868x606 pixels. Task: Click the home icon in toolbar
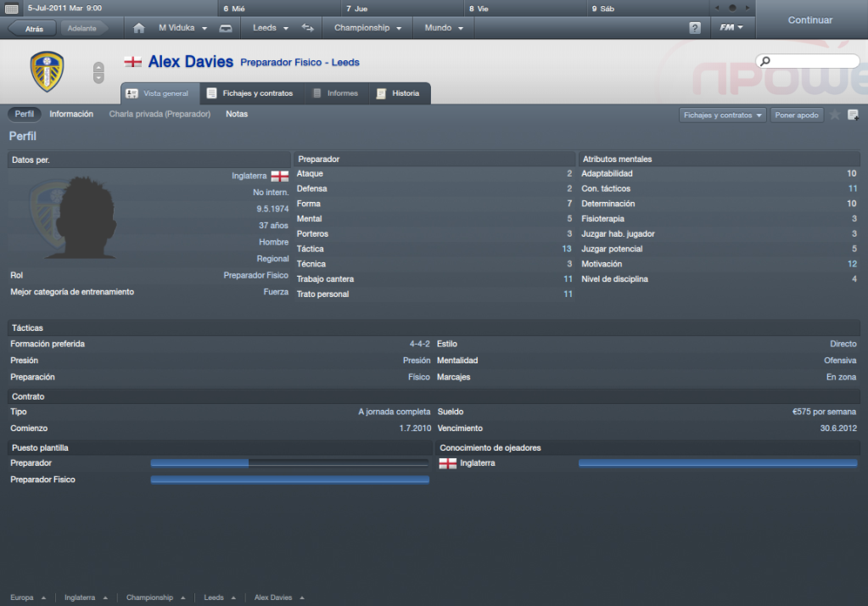pos(139,28)
